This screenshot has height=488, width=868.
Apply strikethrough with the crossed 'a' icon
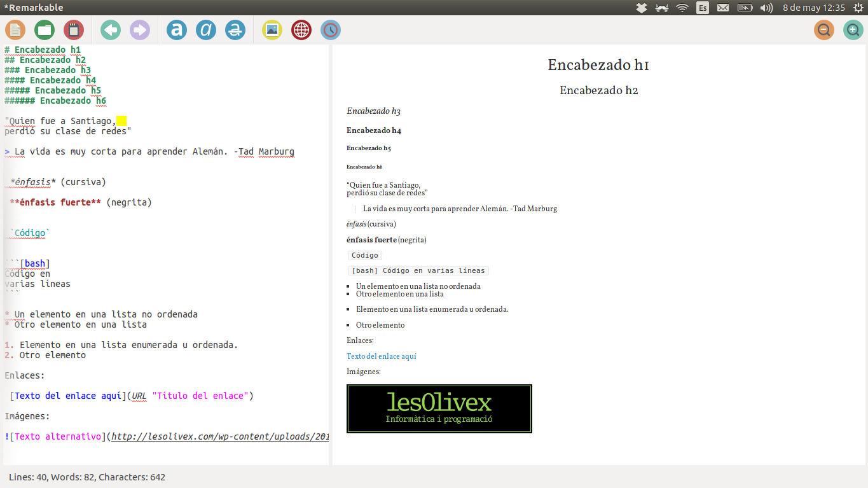click(235, 30)
